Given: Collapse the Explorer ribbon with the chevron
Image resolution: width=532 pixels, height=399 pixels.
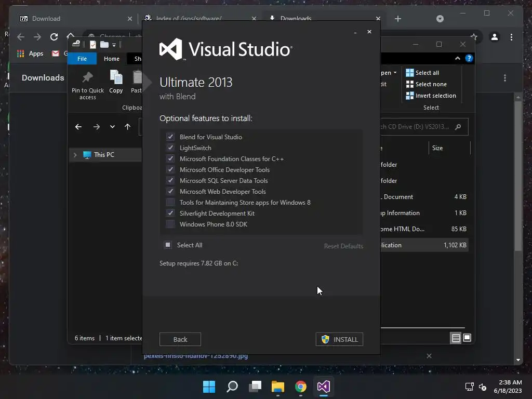Looking at the screenshot, I should point(458,58).
